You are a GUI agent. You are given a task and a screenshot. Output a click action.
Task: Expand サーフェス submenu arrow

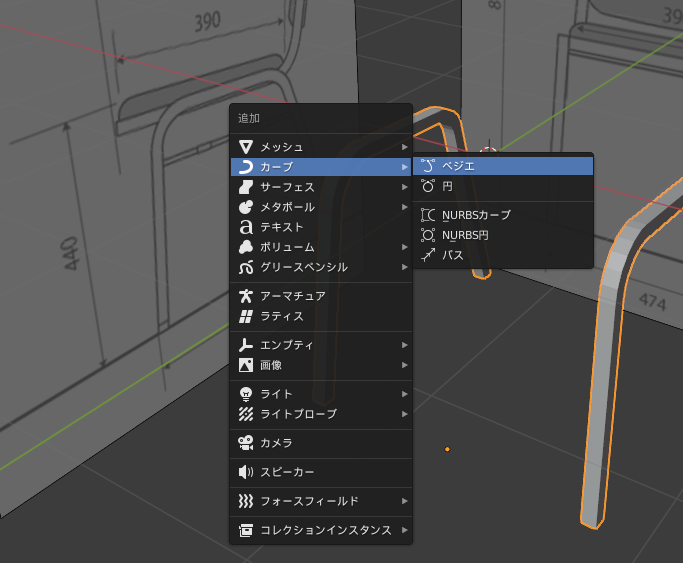coord(405,187)
